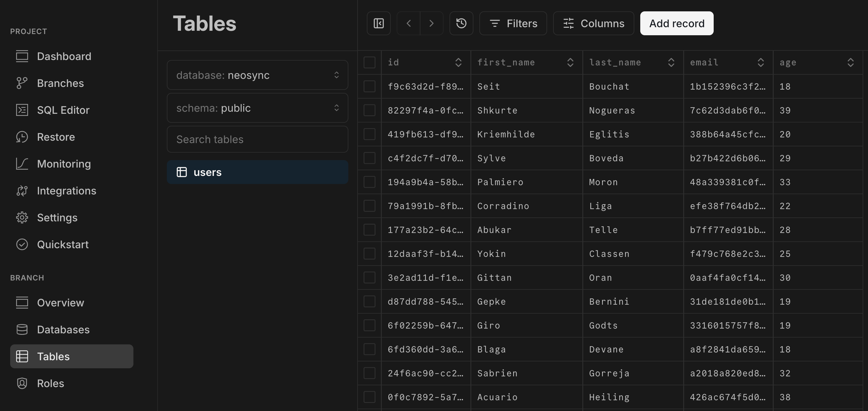Select all rows with the header checkbox

tap(369, 62)
